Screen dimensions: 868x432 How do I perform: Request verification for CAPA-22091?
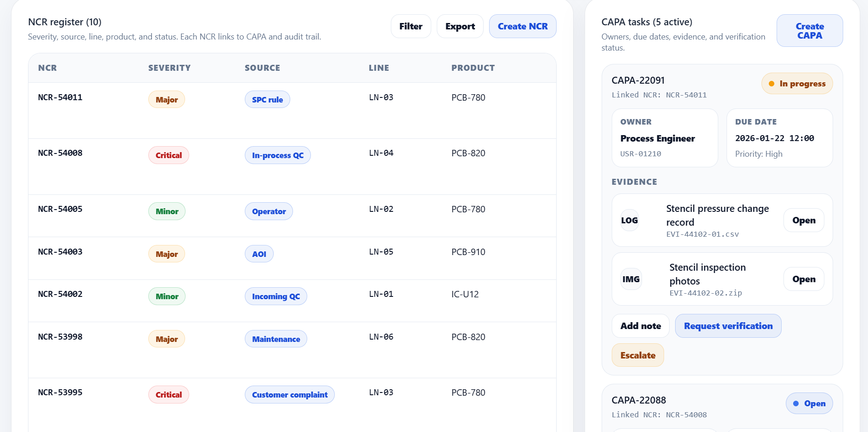pos(728,326)
